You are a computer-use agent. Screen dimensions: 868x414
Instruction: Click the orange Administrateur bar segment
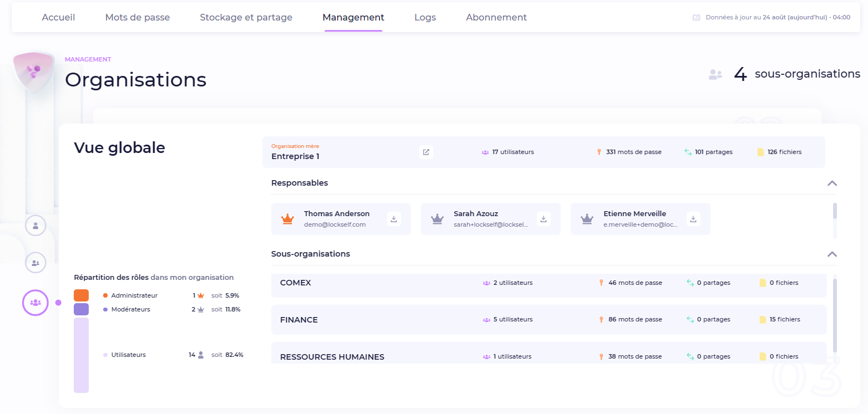[x=81, y=295]
